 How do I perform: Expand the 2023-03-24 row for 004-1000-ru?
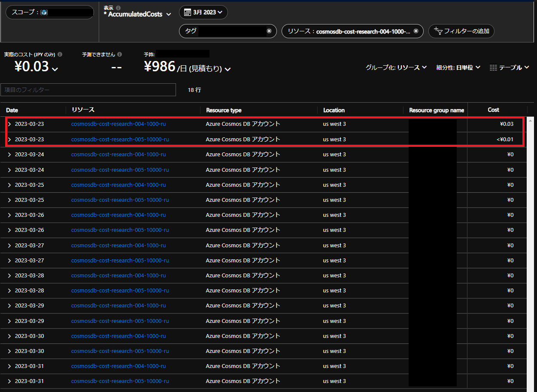(9, 155)
